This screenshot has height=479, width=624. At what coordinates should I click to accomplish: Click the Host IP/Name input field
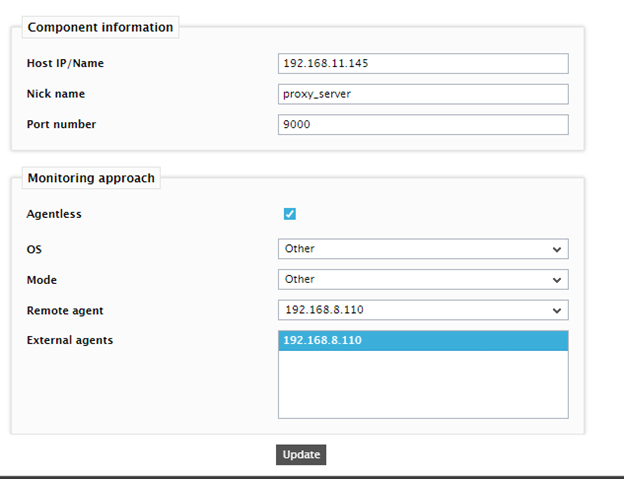click(423, 64)
